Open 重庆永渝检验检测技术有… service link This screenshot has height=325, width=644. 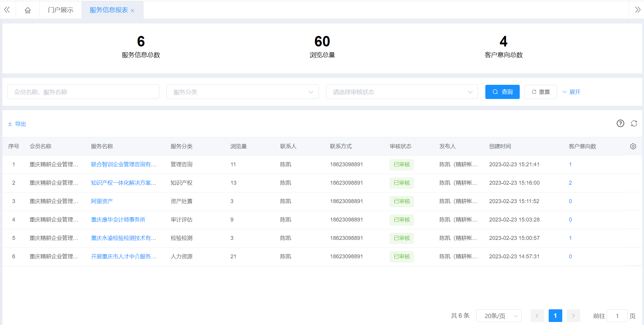[x=124, y=238]
